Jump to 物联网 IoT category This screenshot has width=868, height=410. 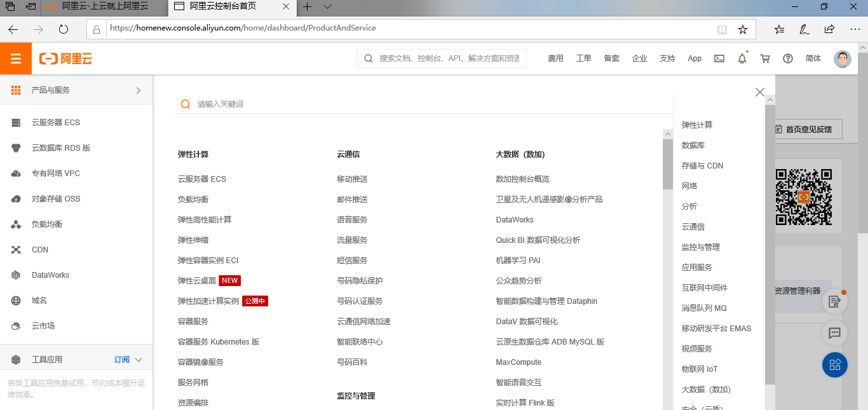[x=700, y=369]
